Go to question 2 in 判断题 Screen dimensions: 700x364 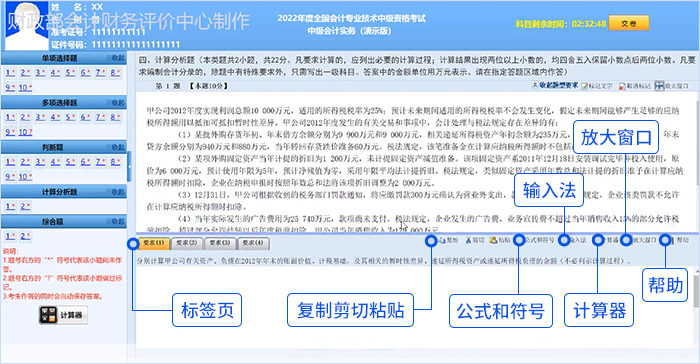(x=25, y=162)
